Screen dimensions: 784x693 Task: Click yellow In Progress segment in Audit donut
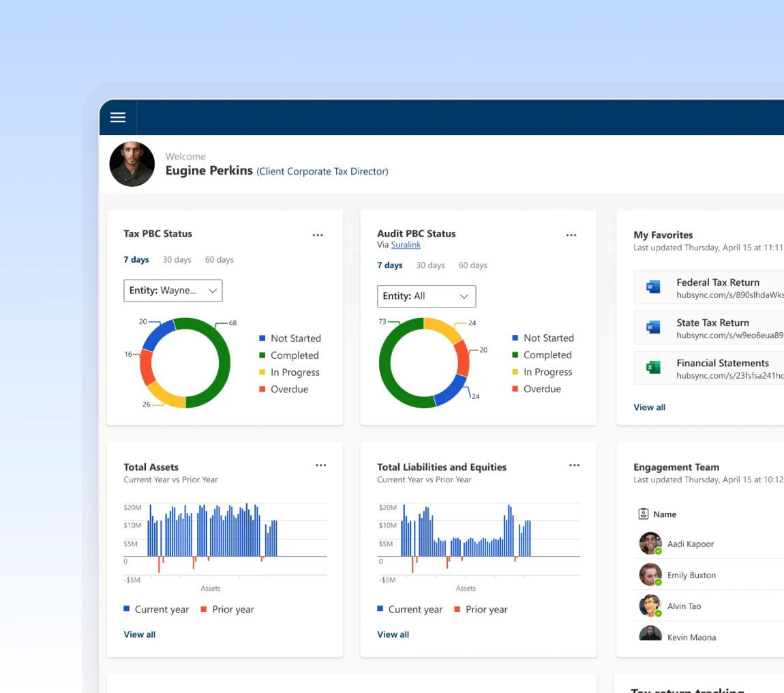[445, 327]
